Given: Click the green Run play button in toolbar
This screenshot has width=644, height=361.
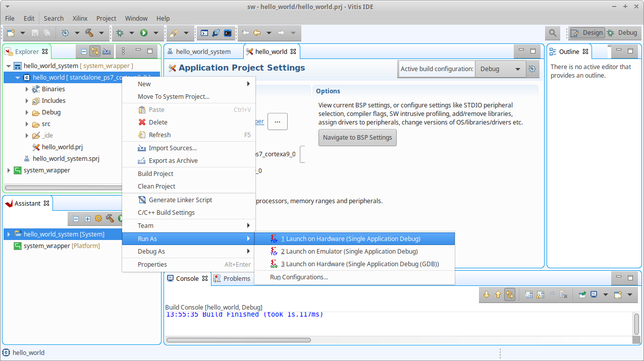Looking at the screenshot, I should [144, 33].
